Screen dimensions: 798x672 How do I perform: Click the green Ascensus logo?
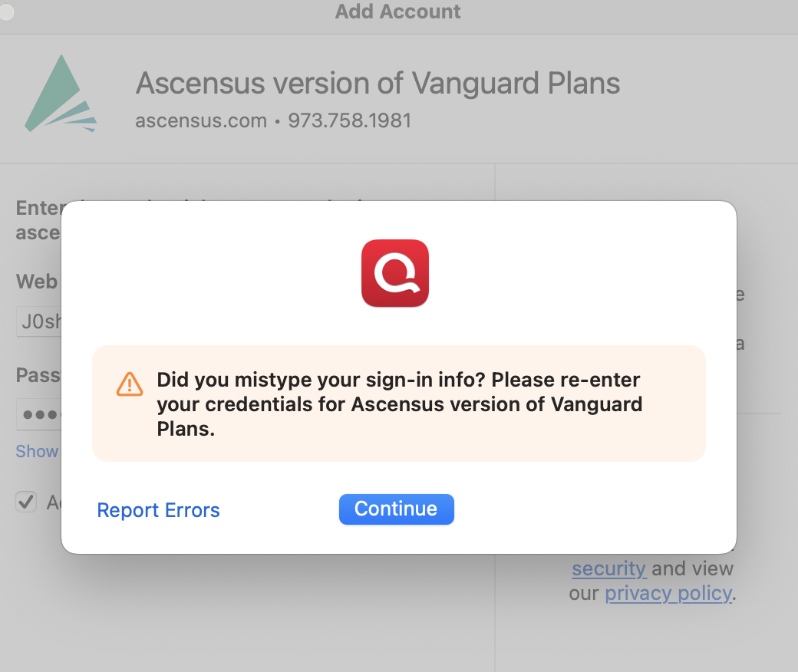tap(60, 95)
